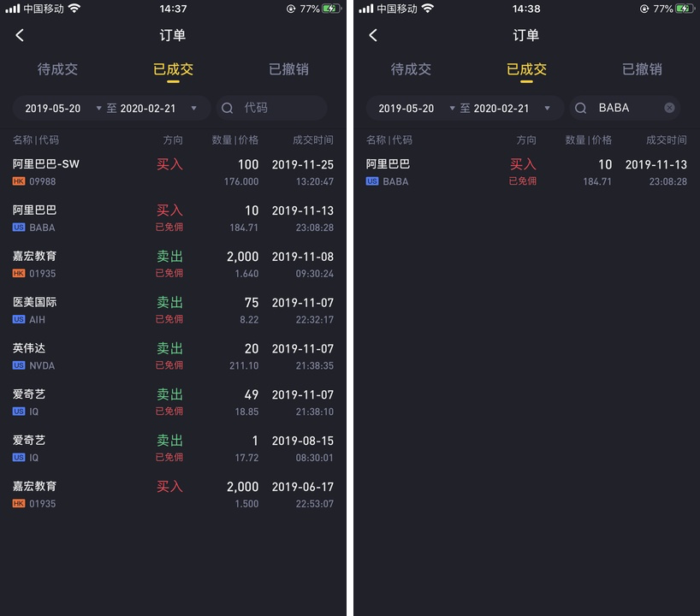Open the 嘉宏教育 sell order from 2019-11-08

[173, 264]
